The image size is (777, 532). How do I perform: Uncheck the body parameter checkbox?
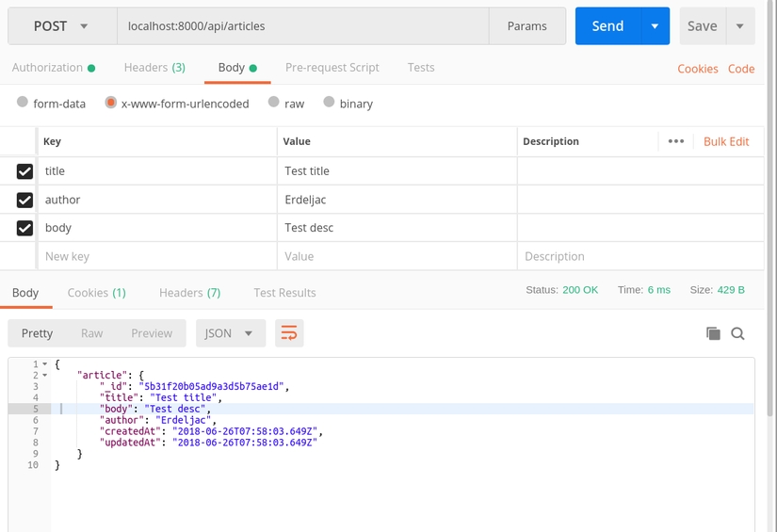click(24, 228)
